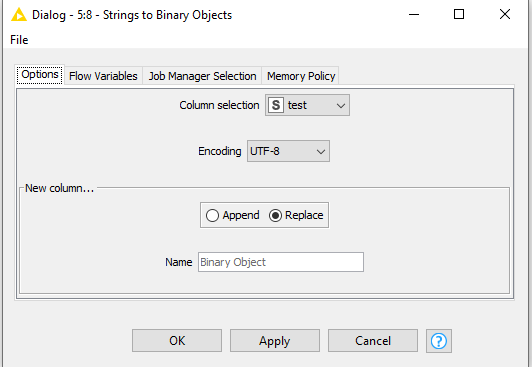Click the KNIME yellow triangle title icon

[19, 15]
